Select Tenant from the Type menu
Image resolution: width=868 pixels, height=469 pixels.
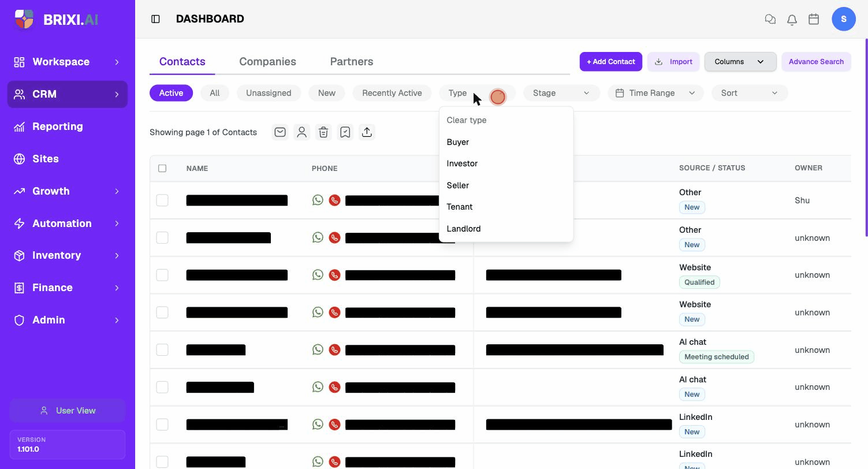click(x=506, y=207)
